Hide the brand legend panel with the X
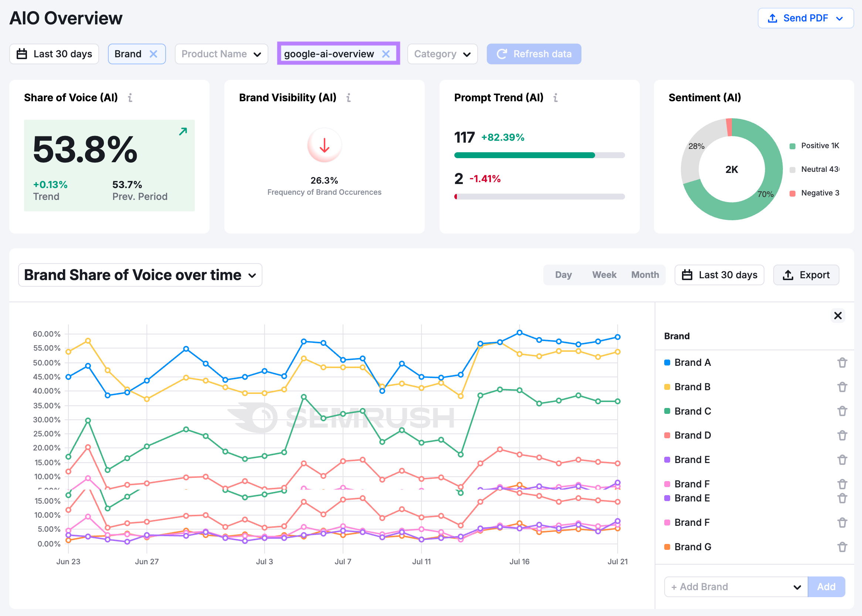 pyautogui.click(x=838, y=315)
